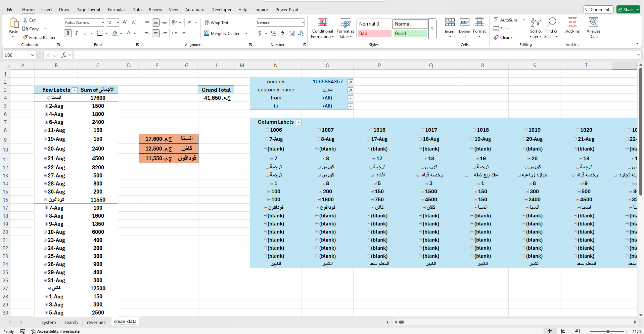This screenshot has height=334, width=644.
Task: Collapse the 2-Aug row group
Action: pos(46,106)
